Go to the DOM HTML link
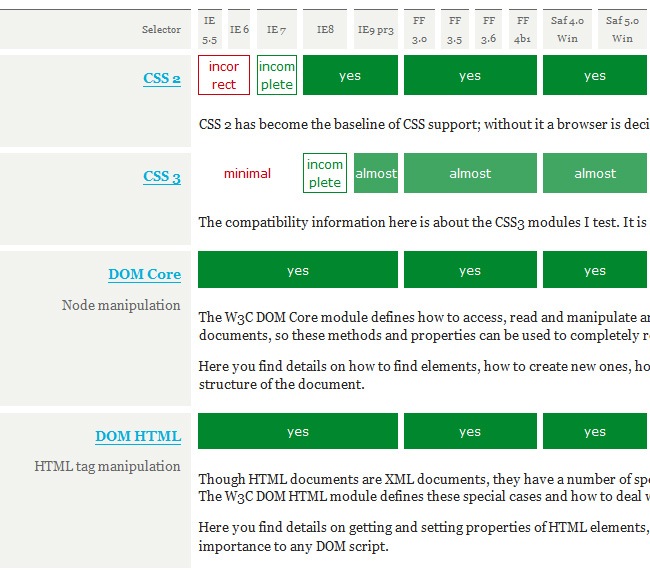Image resolution: width=650 pixels, height=575 pixels. [138, 436]
